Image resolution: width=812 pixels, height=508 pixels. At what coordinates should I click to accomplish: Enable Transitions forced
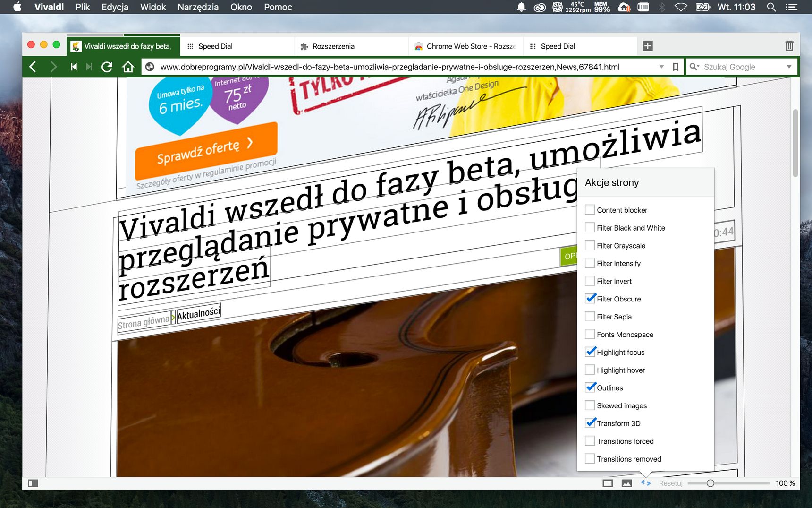click(x=590, y=441)
